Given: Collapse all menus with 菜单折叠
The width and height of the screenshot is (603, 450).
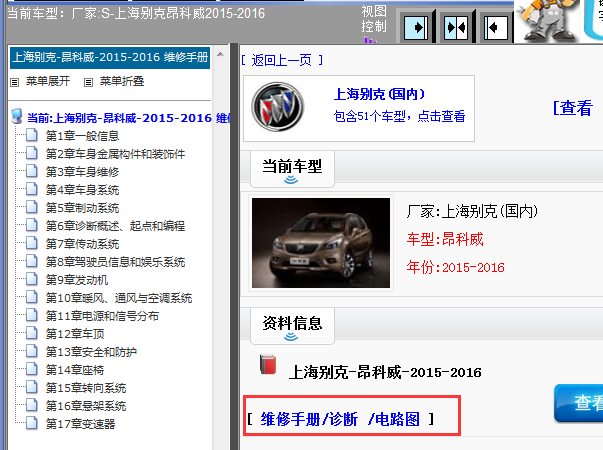Looking at the screenshot, I should pos(122,81).
